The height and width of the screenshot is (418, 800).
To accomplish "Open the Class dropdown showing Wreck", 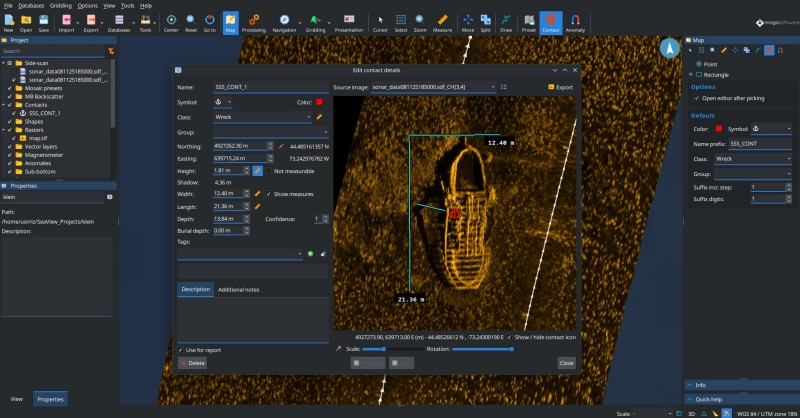I will pyautogui.click(x=263, y=117).
